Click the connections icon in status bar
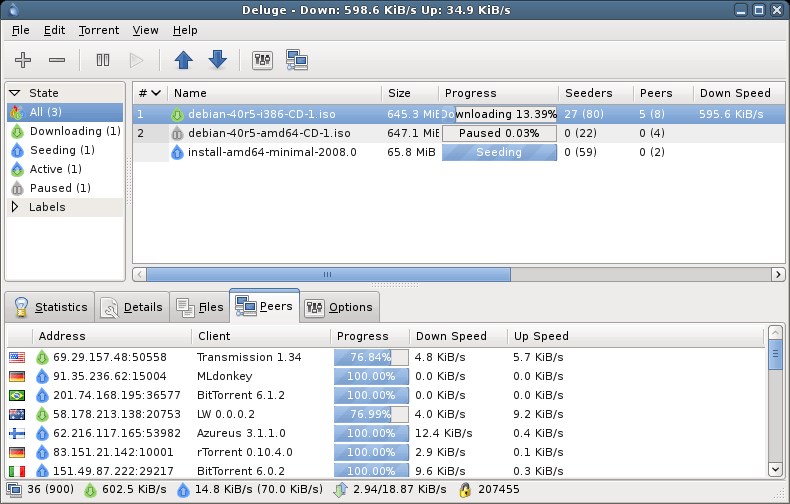Image resolution: width=790 pixels, height=504 pixels. coord(14,489)
